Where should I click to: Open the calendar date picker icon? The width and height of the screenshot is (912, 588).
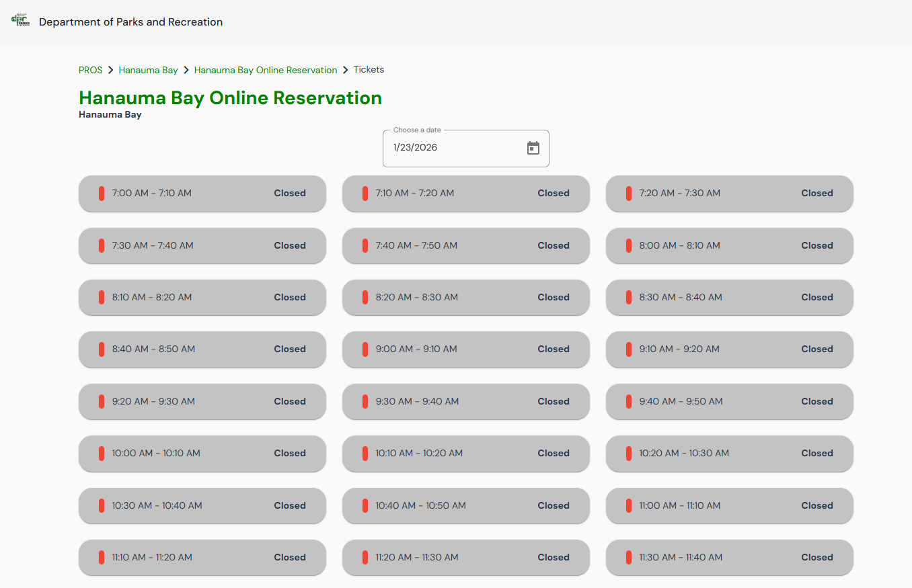pos(533,148)
